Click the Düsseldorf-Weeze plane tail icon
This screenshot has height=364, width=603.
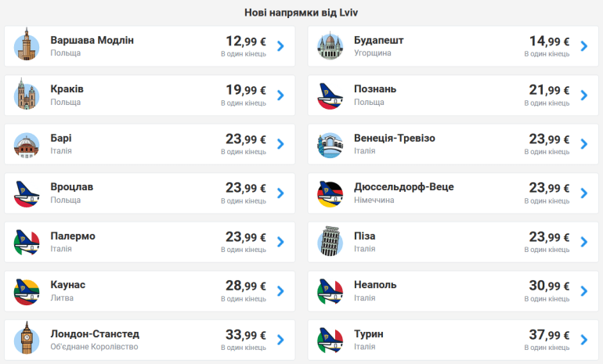tap(330, 193)
